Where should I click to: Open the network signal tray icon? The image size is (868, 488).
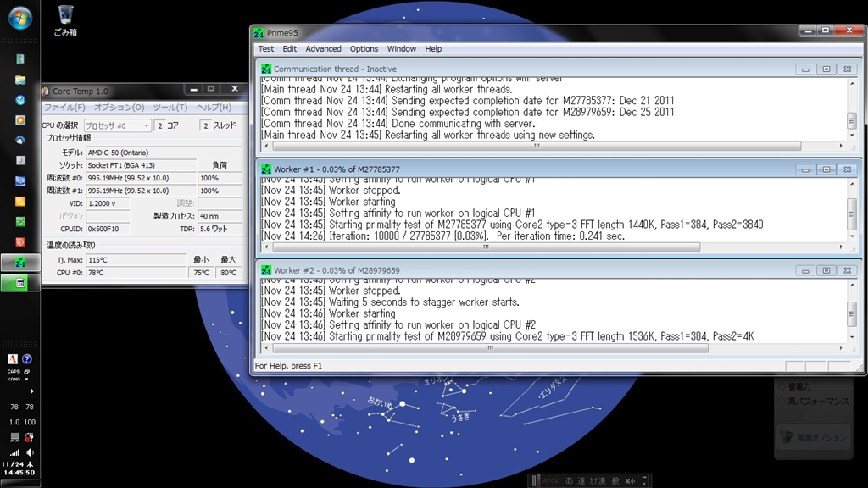click(14, 452)
